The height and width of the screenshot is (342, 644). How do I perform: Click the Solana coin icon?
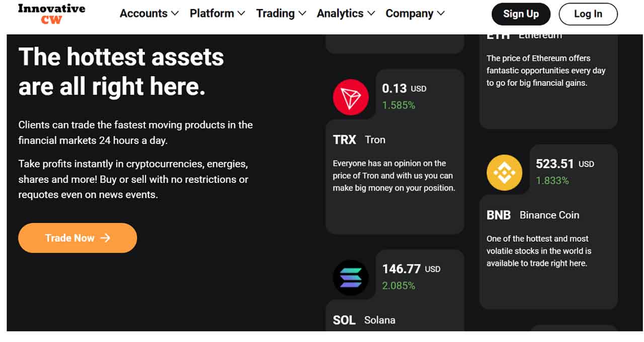(x=351, y=278)
